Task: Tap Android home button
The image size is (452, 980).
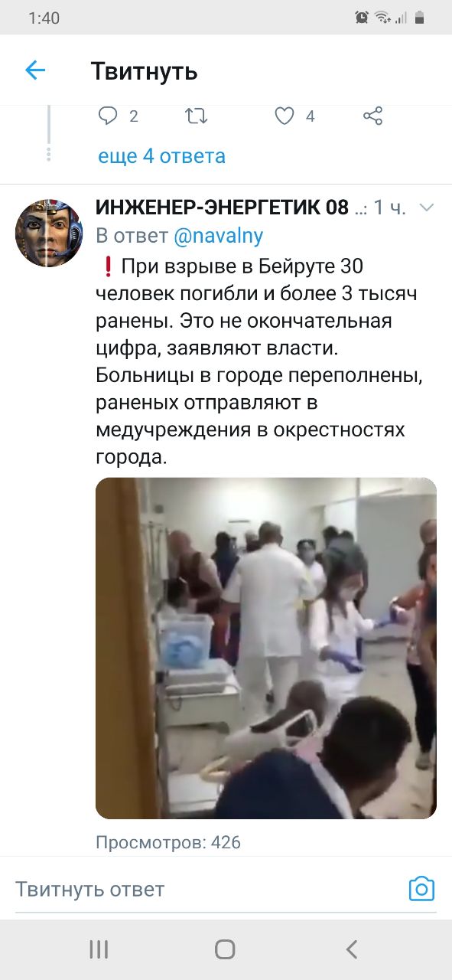Action: (225, 950)
